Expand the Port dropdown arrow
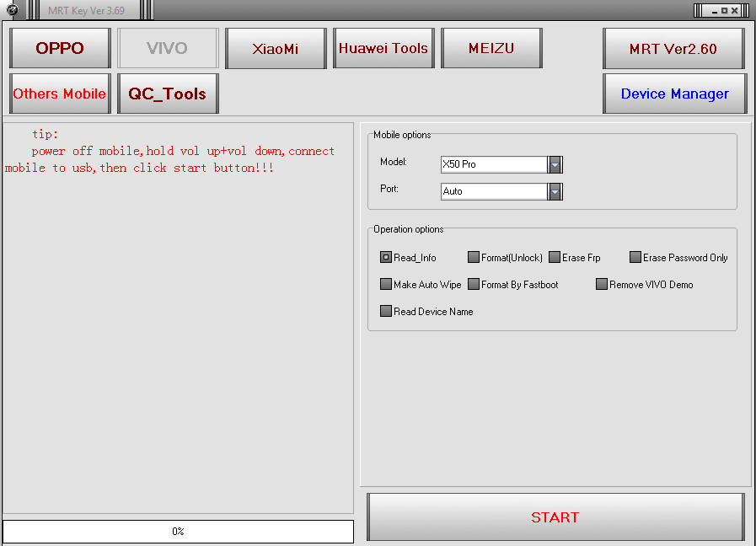Screen dimensions: 756x546 point(555,192)
